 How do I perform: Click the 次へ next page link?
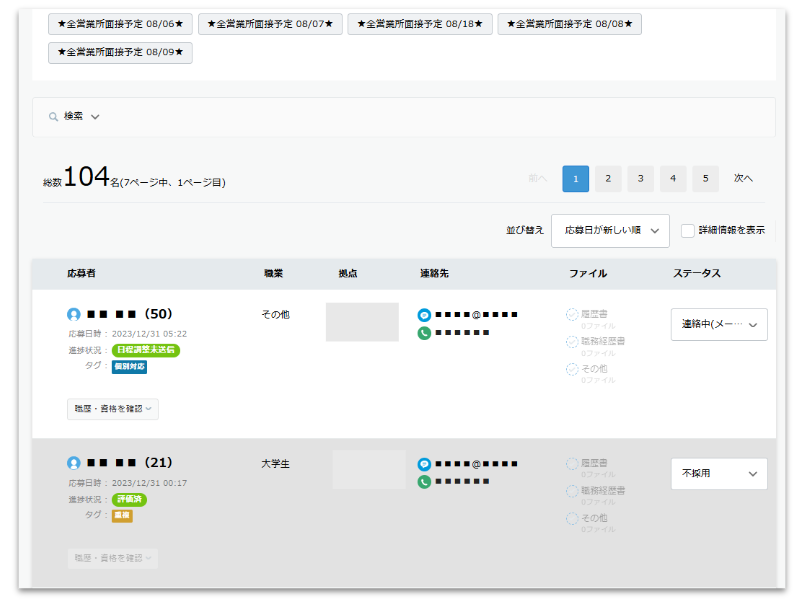743,179
